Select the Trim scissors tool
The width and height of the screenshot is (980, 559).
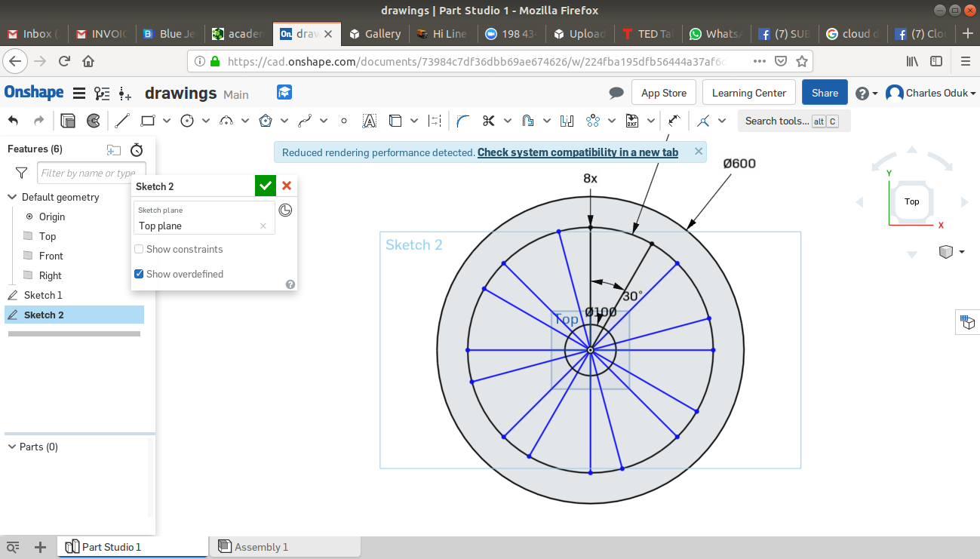click(x=488, y=121)
